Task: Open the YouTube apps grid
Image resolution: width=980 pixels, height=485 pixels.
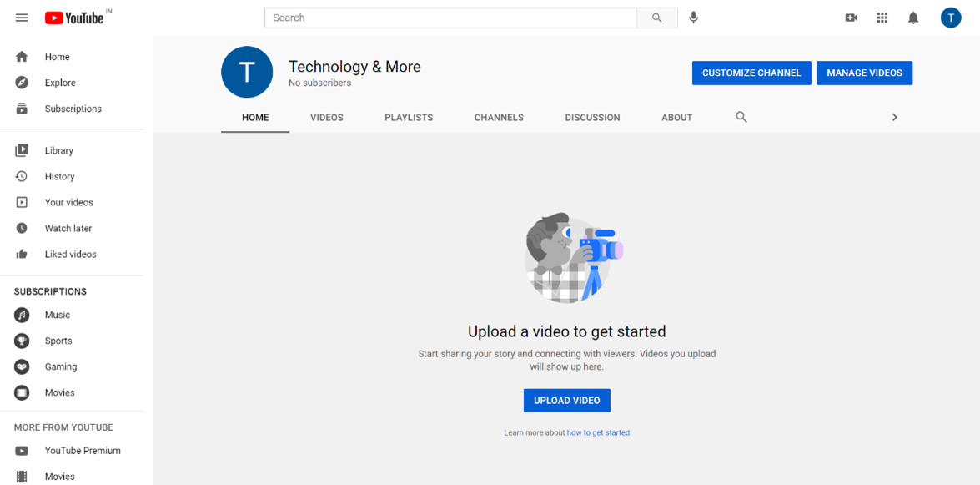Action: [x=882, y=18]
